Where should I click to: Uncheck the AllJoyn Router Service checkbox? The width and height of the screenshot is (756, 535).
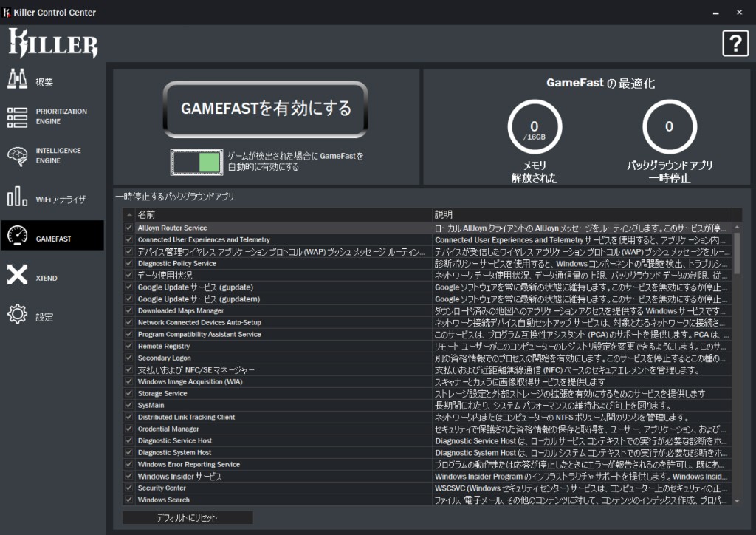(x=129, y=228)
